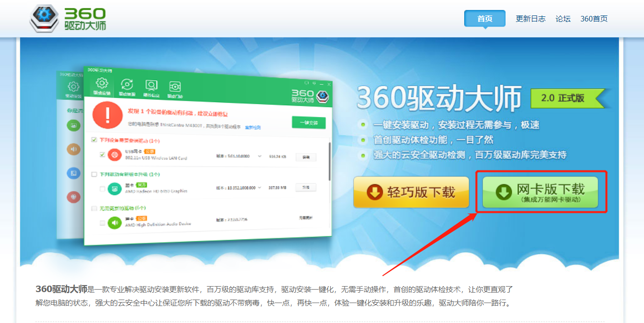644x323 pixels.
Task: Click the red exclamation warning icon
Action: tap(107, 115)
